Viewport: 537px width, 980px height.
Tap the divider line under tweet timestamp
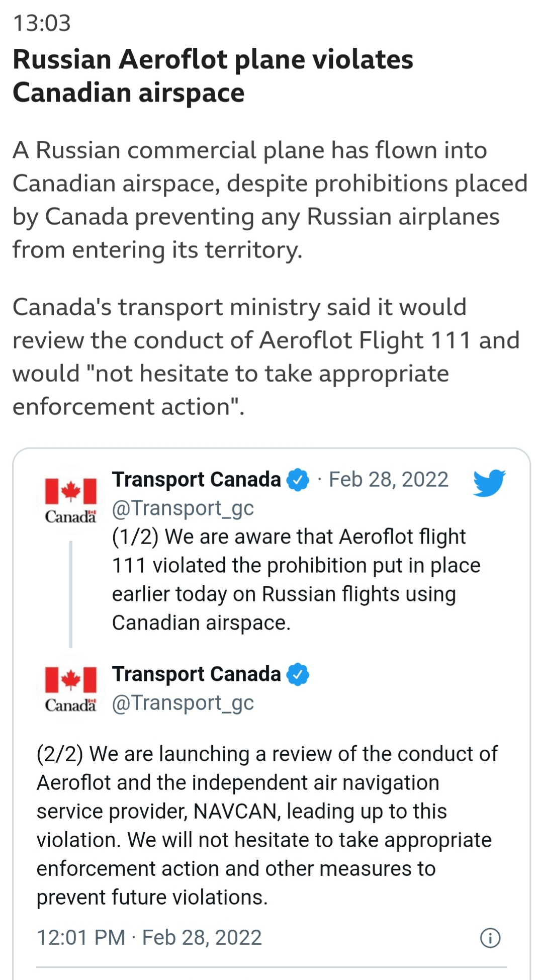[272, 967]
